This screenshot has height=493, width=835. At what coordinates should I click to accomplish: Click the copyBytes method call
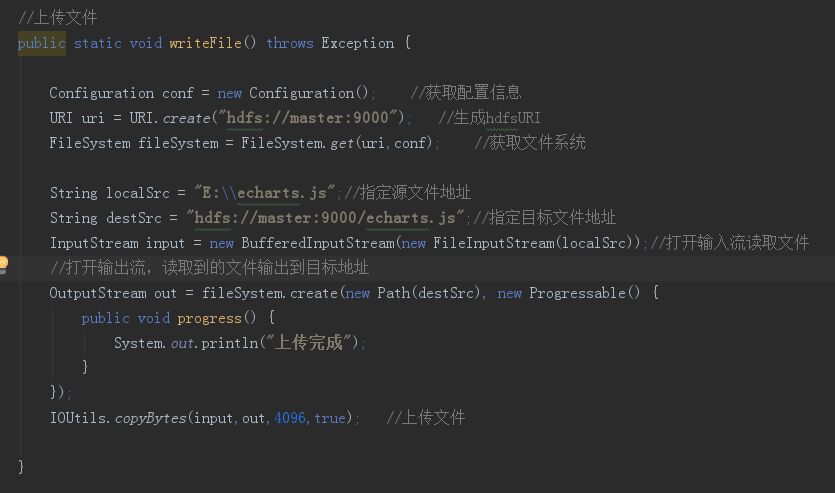point(150,418)
